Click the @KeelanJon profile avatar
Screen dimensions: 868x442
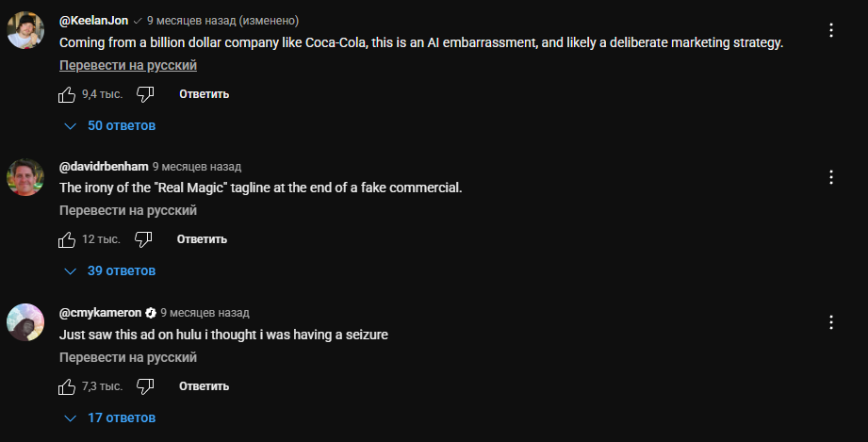point(25,31)
